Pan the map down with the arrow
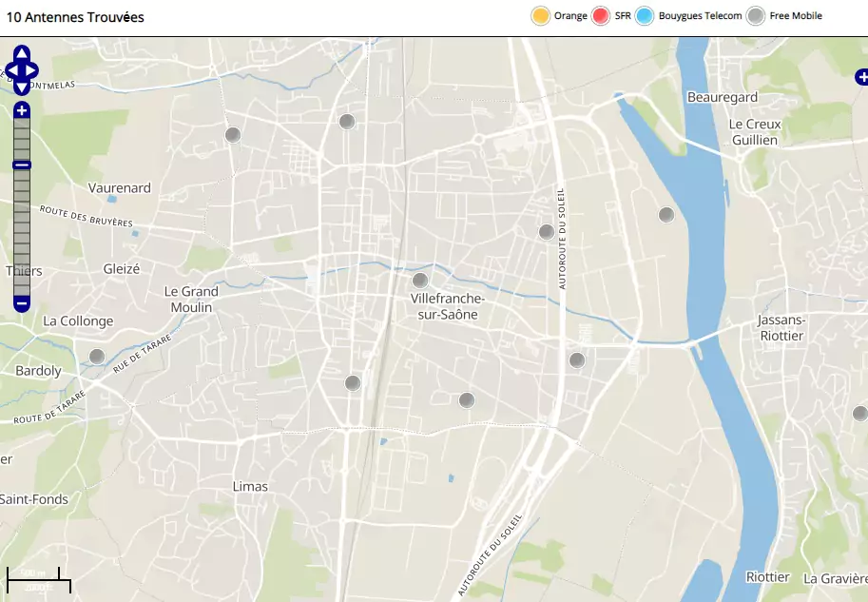Screen dimensions: 868x602 click(x=22, y=87)
